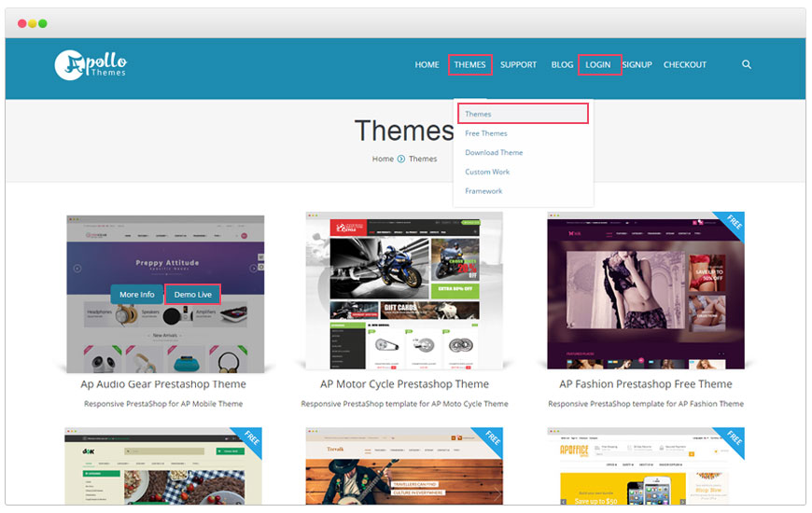Click Home link in breadcrumb
812x513 pixels.
click(383, 159)
